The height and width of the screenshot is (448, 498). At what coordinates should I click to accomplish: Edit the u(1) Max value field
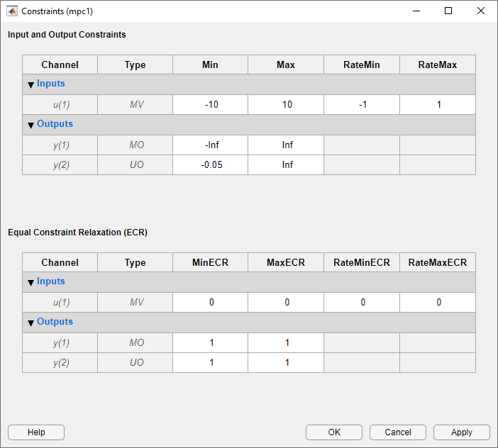(x=286, y=104)
